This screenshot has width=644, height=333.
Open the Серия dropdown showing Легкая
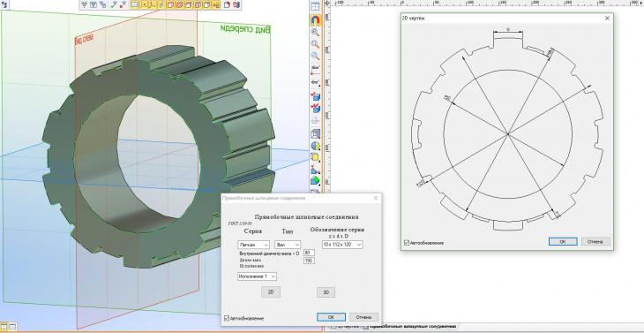pyautogui.click(x=253, y=245)
